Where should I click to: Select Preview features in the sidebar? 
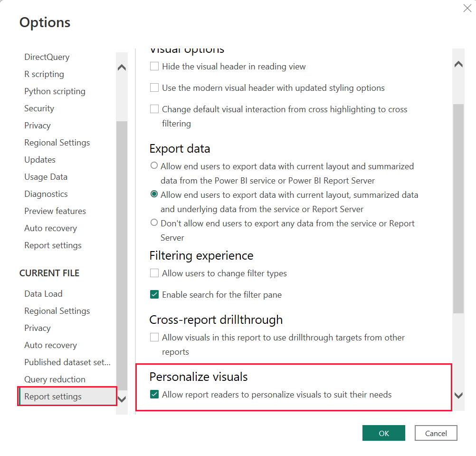(x=55, y=211)
